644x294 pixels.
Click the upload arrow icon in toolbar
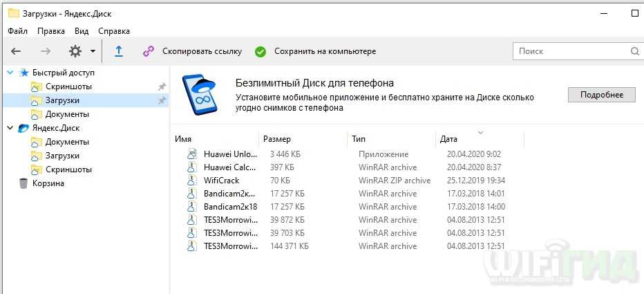pyautogui.click(x=119, y=51)
